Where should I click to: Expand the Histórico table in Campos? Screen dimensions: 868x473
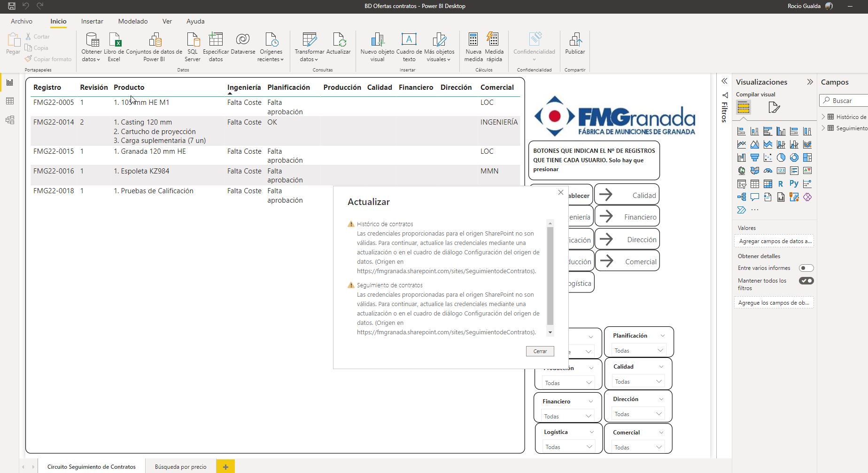click(823, 117)
